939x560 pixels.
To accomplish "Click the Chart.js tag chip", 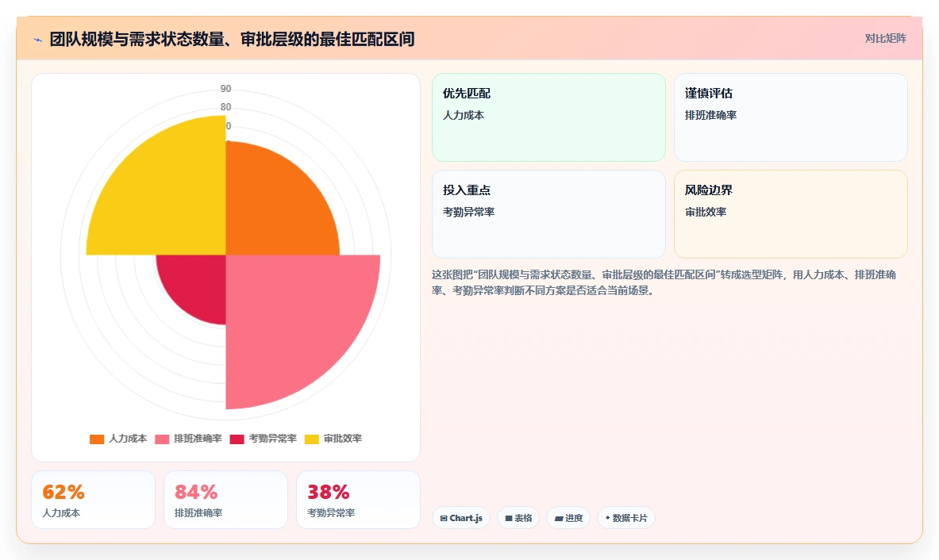I will 461,518.
